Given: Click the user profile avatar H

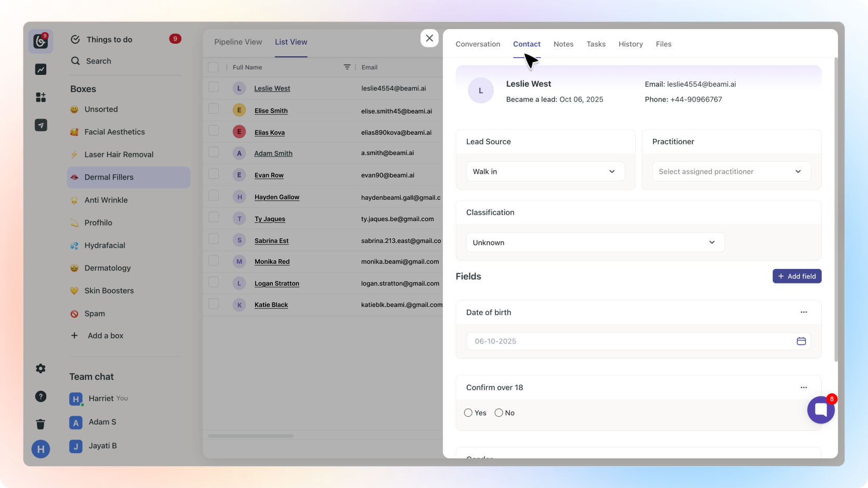Looking at the screenshot, I should click(x=41, y=449).
